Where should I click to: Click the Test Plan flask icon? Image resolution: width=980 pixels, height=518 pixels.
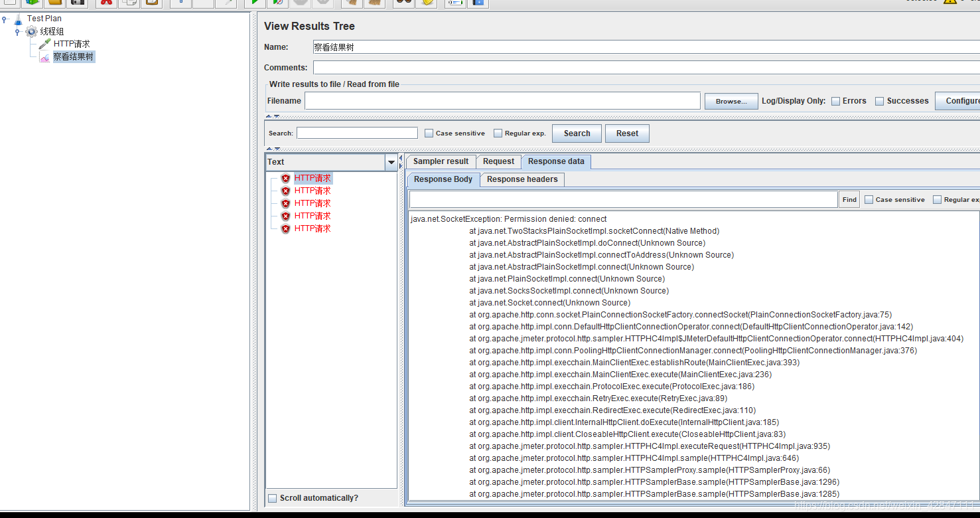coord(18,19)
